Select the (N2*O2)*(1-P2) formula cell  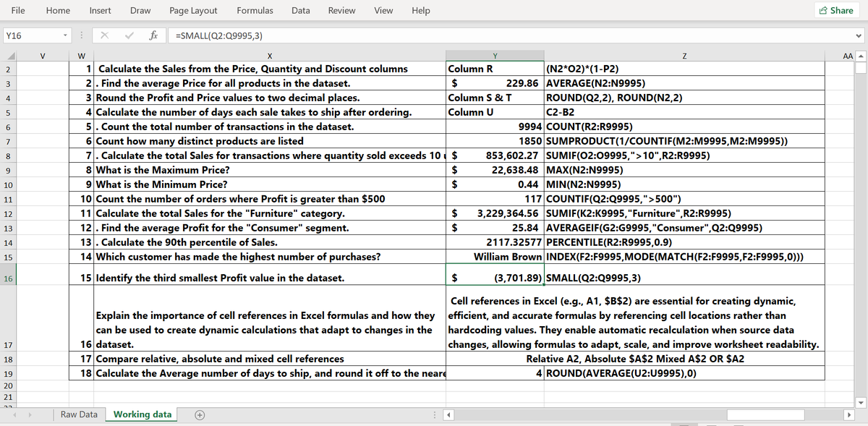pyautogui.click(x=684, y=69)
